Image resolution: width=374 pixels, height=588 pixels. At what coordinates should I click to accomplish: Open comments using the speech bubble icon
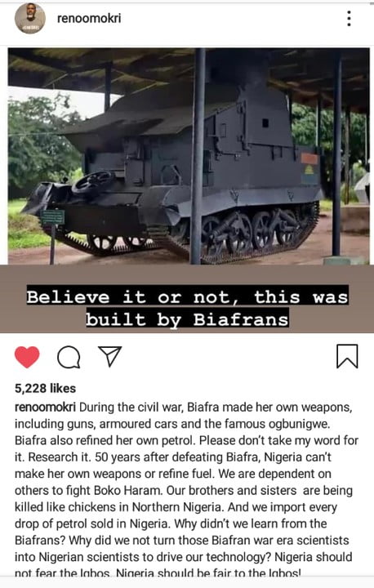click(x=69, y=357)
